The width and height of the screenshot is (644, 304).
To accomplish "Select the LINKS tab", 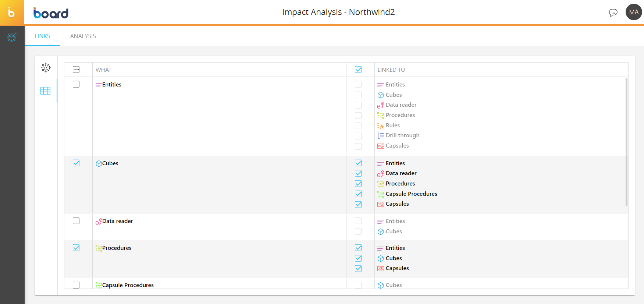I will click(x=42, y=36).
